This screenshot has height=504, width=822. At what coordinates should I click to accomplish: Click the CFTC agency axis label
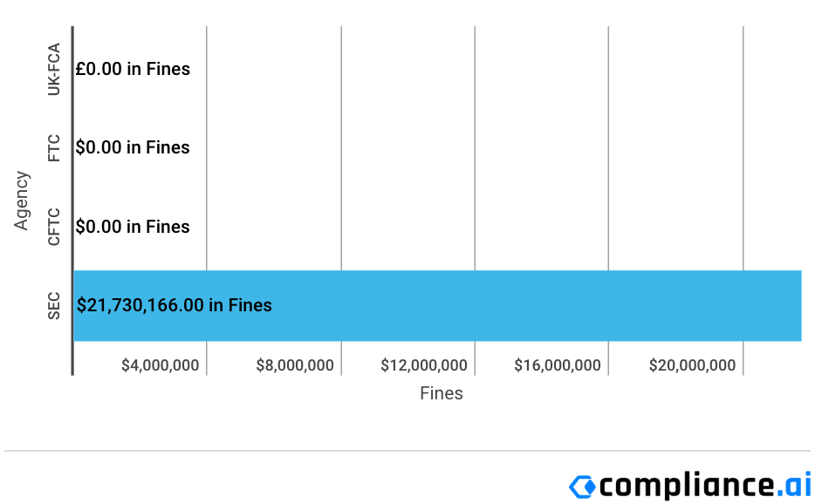coord(54,227)
